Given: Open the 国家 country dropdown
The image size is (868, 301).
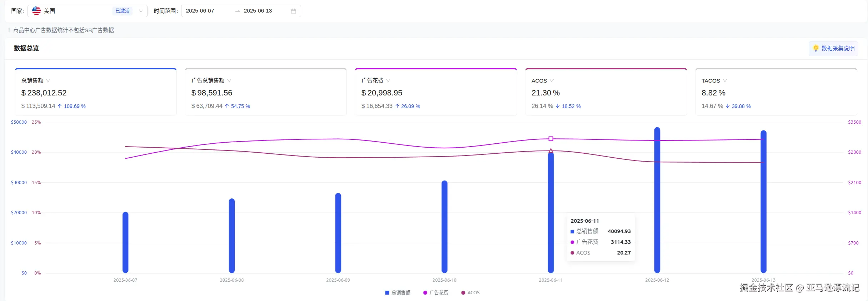Looking at the screenshot, I should [x=141, y=11].
